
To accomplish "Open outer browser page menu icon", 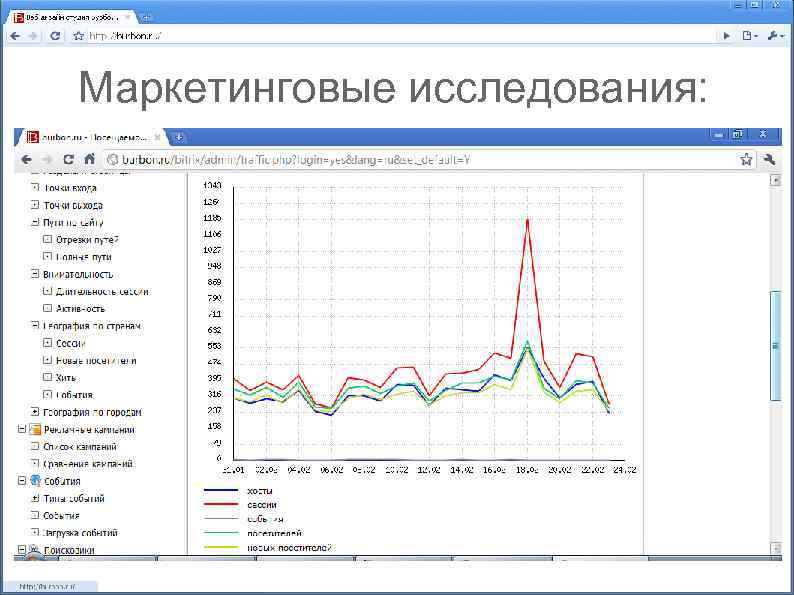I will 749,36.
